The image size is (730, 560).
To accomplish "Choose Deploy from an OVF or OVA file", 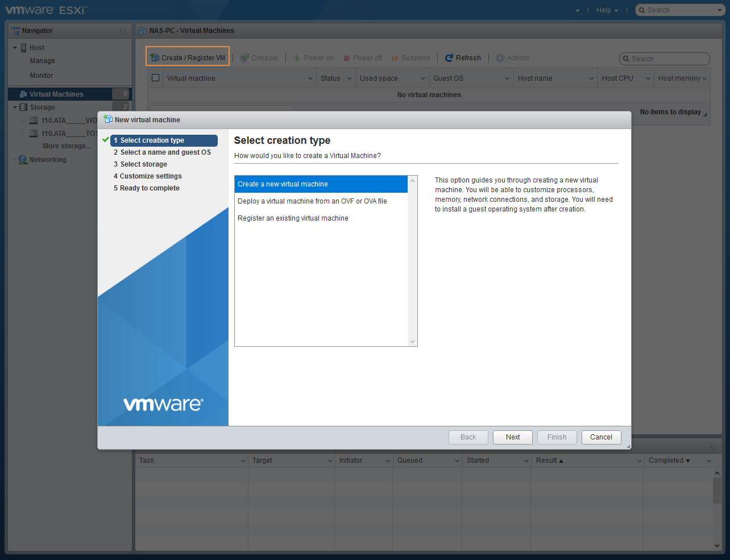I will tap(321, 201).
